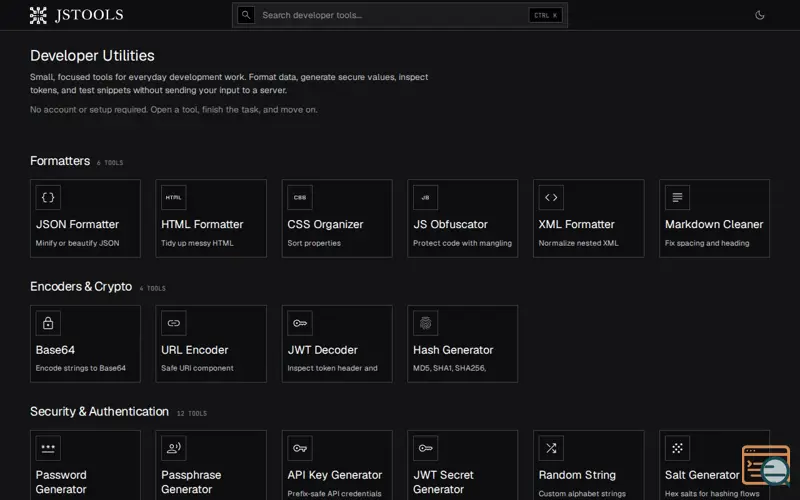Click the JSON Formatter braces icon
The height and width of the screenshot is (500, 800).
(48, 197)
